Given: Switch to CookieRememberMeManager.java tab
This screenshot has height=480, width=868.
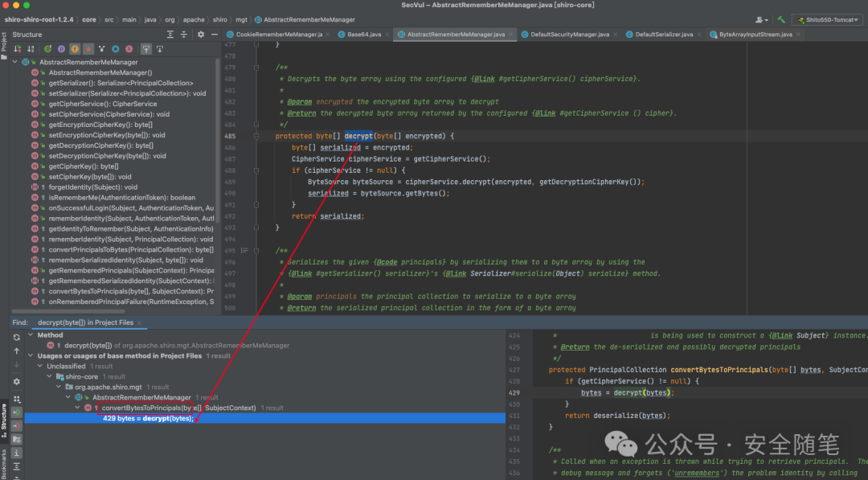Looking at the screenshot, I should click(278, 35).
